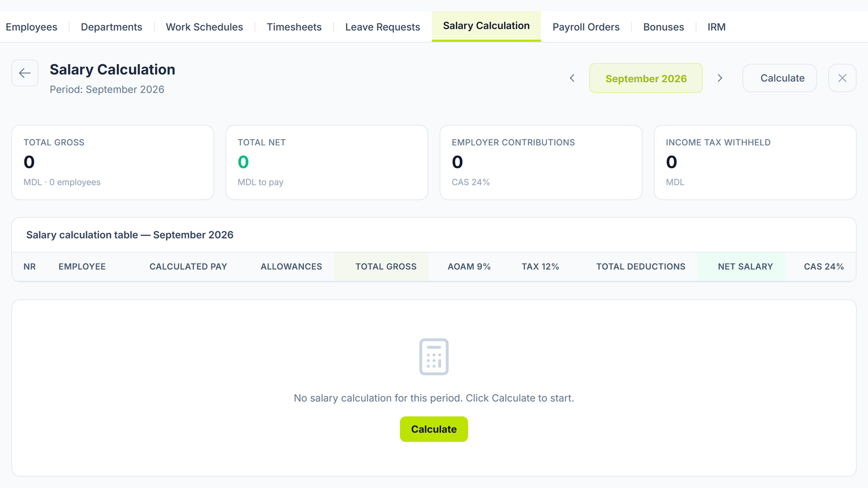Image resolution: width=868 pixels, height=488 pixels.
Task: Click the AOAM 9% column header
Action: coord(469,267)
